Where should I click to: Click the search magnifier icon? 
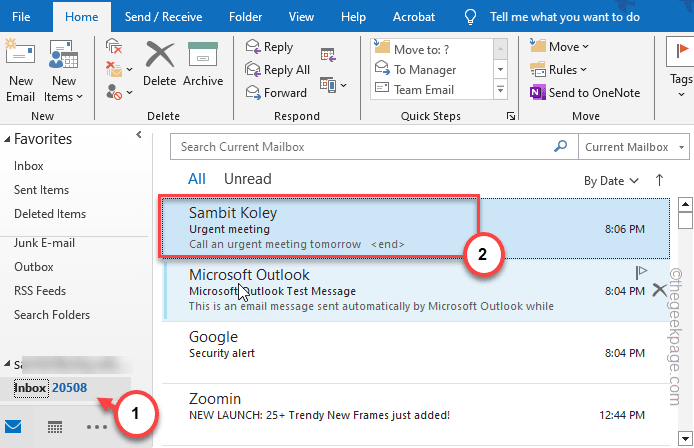click(561, 146)
